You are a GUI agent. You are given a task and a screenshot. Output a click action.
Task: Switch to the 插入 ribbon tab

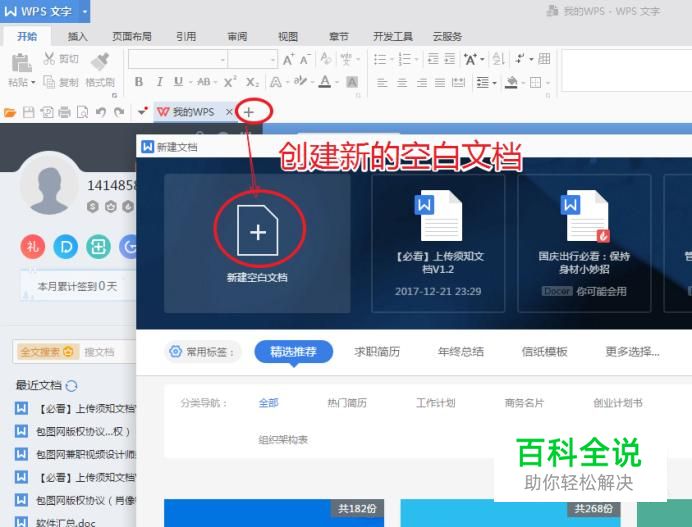[x=78, y=37]
